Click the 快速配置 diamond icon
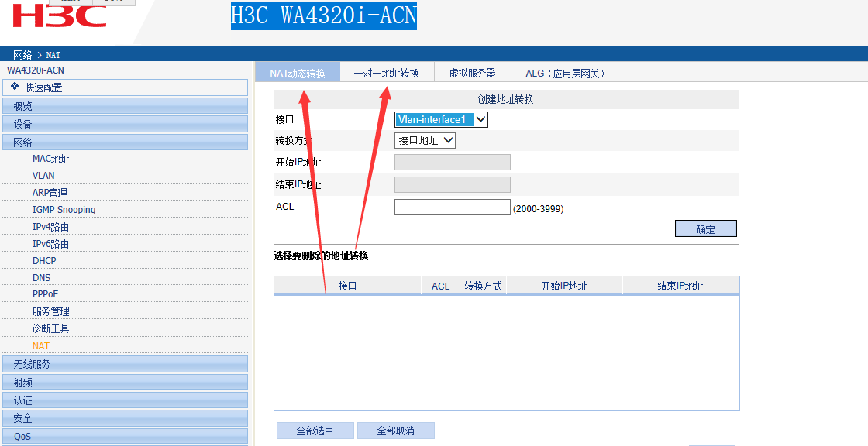 15,87
